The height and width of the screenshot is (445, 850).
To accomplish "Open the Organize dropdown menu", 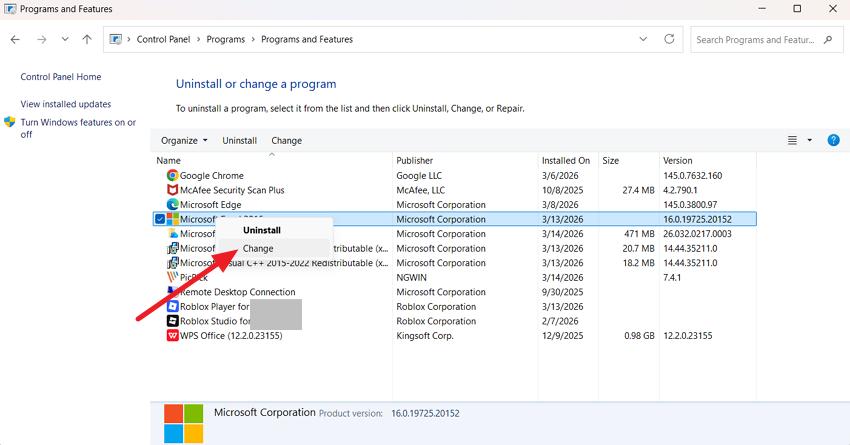I will 184,140.
